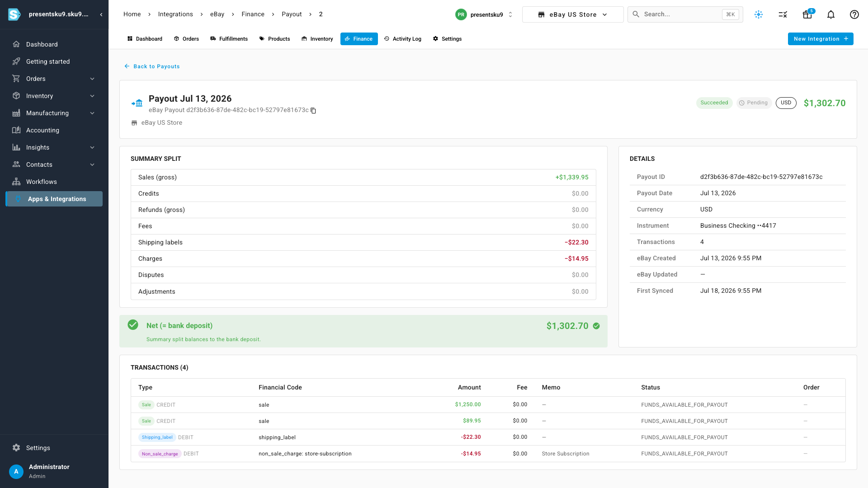
Task: Click the SKU app logo icon
Action: pyautogui.click(x=14, y=14)
